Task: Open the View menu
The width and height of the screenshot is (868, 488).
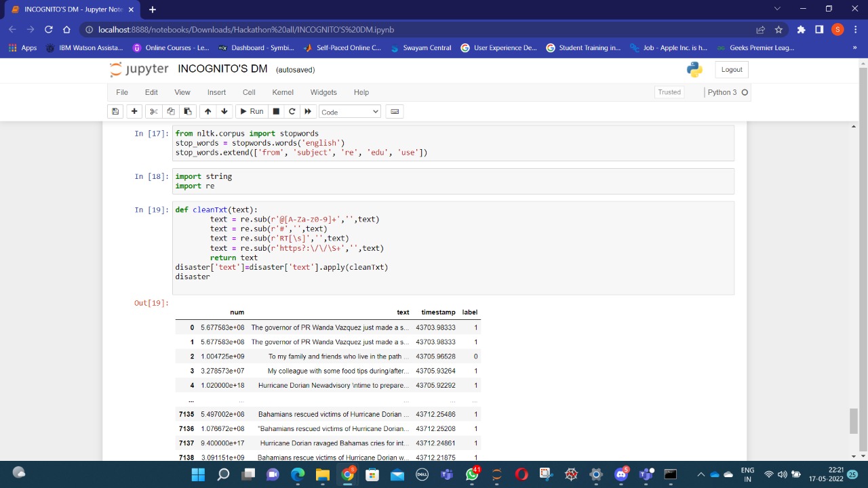Action: tap(182, 92)
